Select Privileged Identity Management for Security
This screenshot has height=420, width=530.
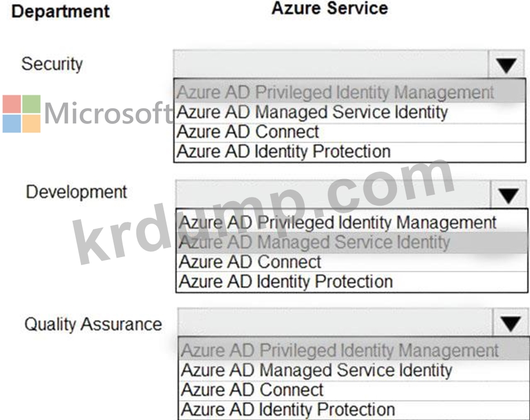[x=350, y=92]
